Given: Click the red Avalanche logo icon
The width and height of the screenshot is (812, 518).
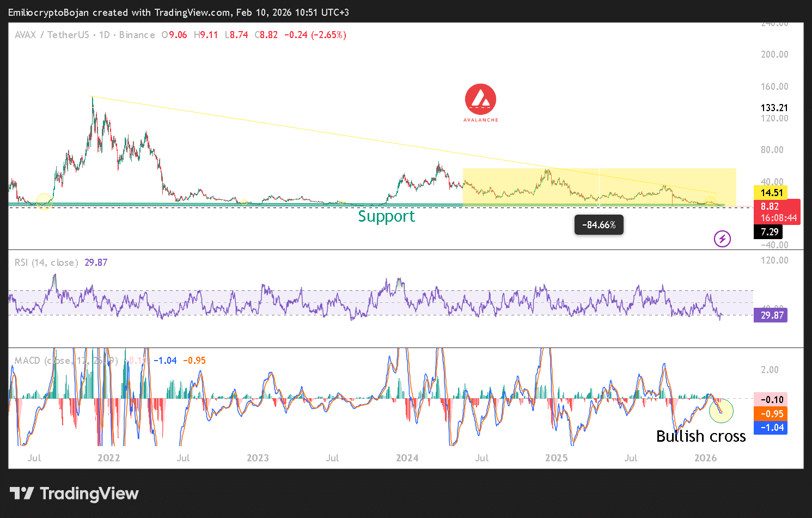Looking at the screenshot, I should 480,100.
